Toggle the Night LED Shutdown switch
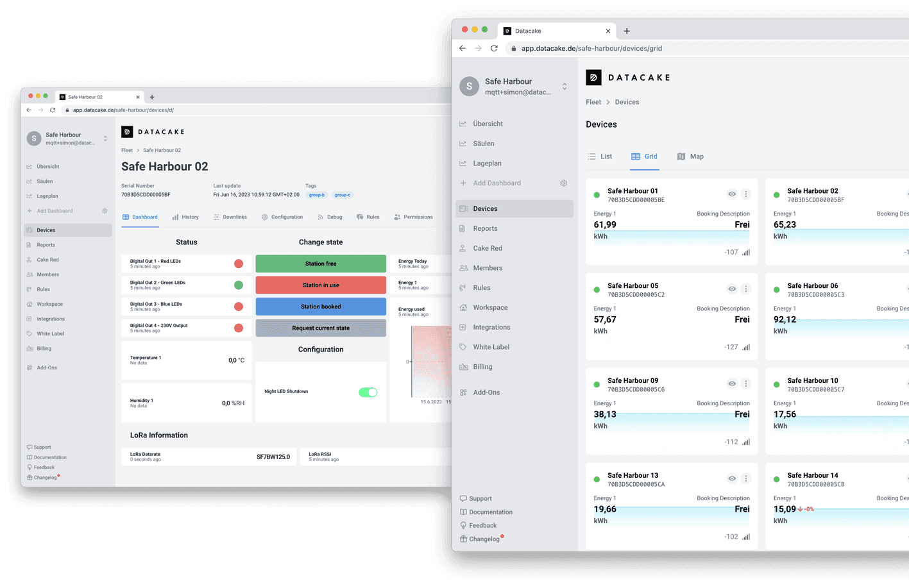Image resolution: width=909 pixels, height=588 pixels. (368, 392)
